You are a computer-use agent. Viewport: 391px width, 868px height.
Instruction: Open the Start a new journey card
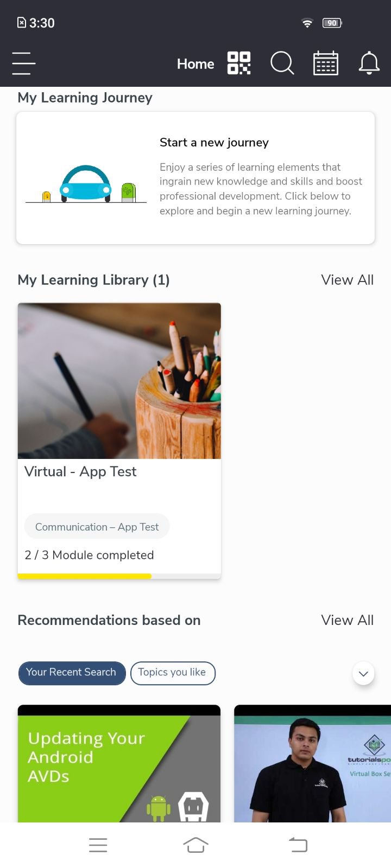click(x=195, y=178)
